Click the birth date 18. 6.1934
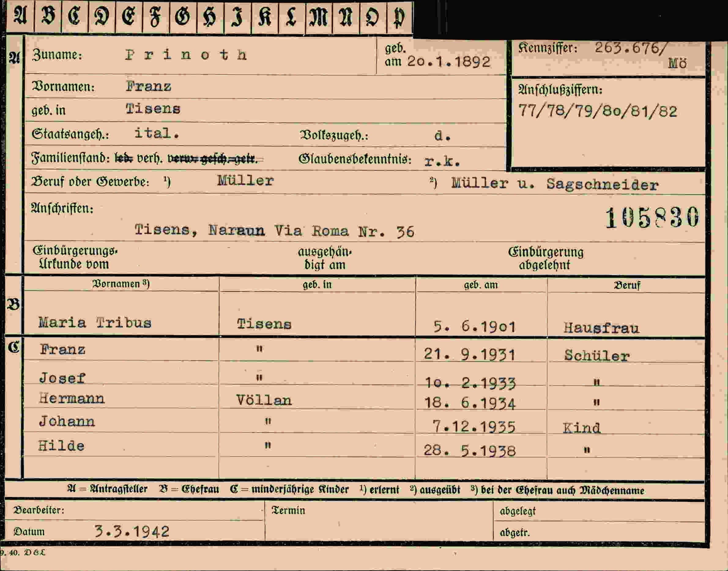 [x=470, y=403]
